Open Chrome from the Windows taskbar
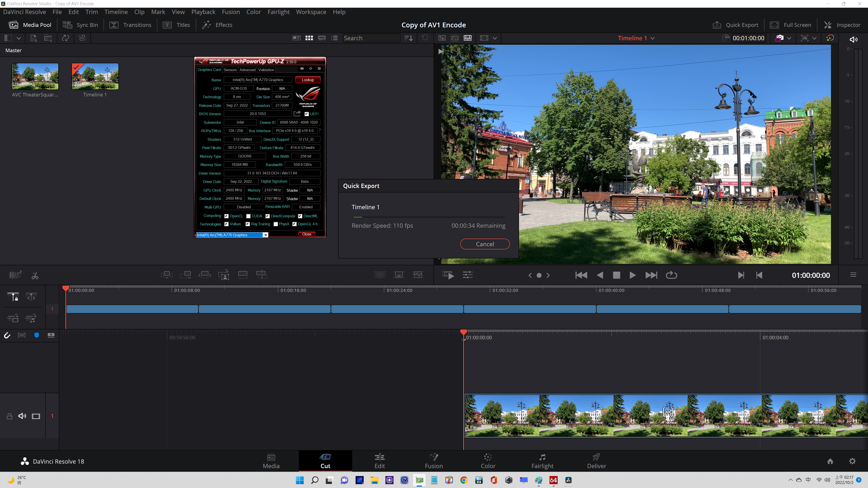The width and height of the screenshot is (868, 488). click(464, 480)
